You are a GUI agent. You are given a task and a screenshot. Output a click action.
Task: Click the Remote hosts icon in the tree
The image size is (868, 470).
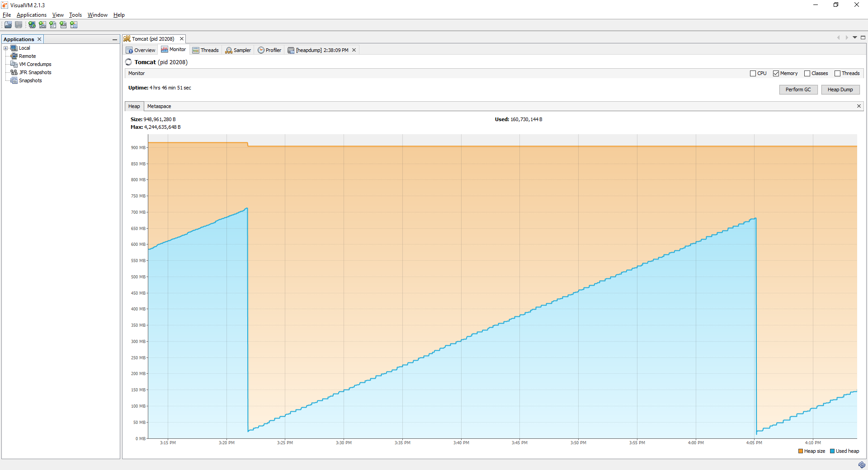click(14, 56)
